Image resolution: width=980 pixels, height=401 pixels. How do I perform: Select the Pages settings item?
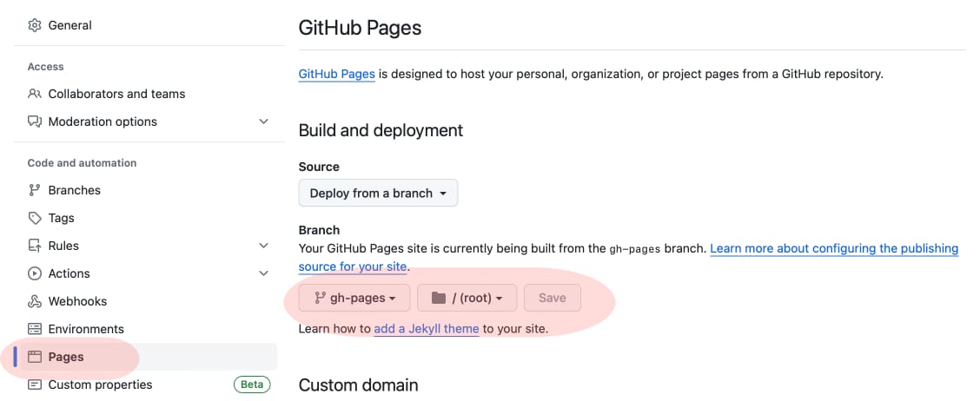pos(146,358)
